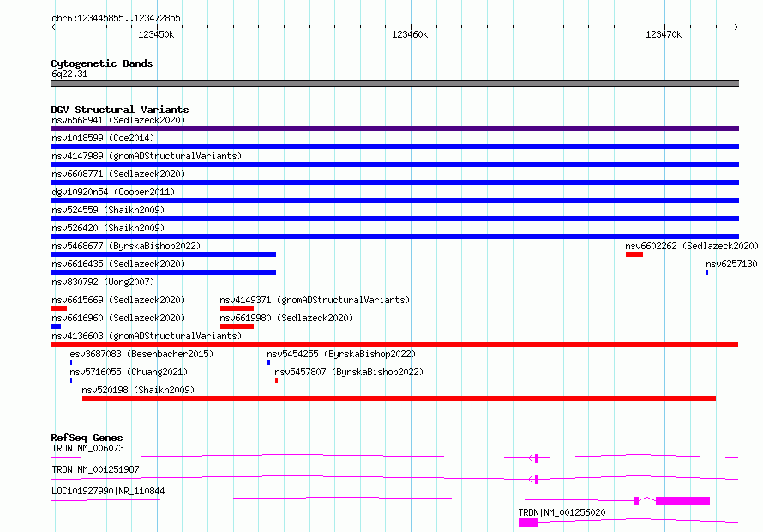The width and height of the screenshot is (763, 532).
Task: Open the nsv6257130 variant label
Action: [731, 264]
